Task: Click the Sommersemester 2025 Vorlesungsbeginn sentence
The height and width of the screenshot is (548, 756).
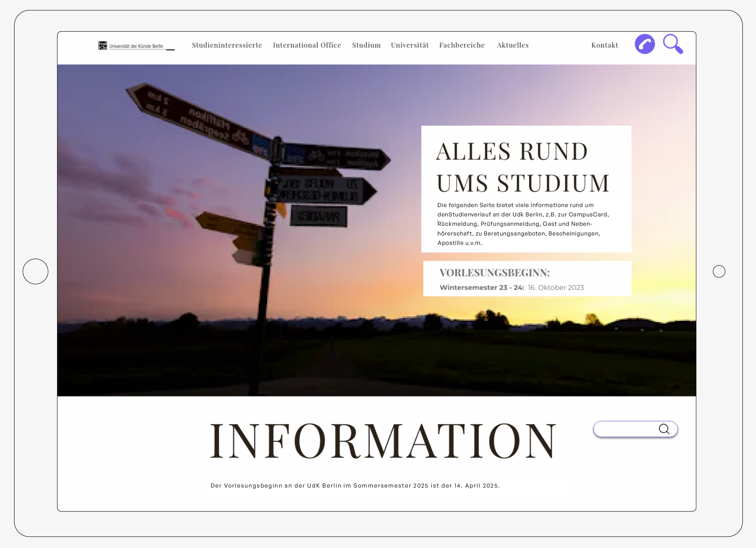Action: click(x=355, y=485)
